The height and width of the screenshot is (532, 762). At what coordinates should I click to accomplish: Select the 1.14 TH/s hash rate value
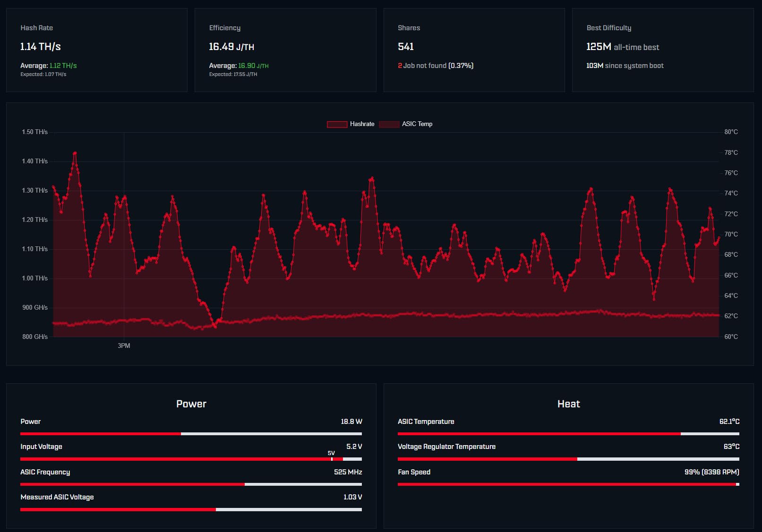(41, 47)
